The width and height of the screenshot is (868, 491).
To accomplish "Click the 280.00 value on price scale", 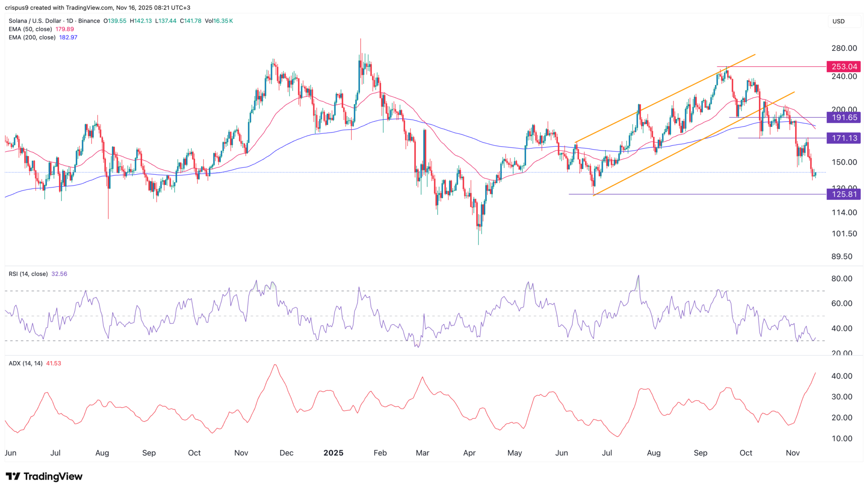I will (844, 48).
